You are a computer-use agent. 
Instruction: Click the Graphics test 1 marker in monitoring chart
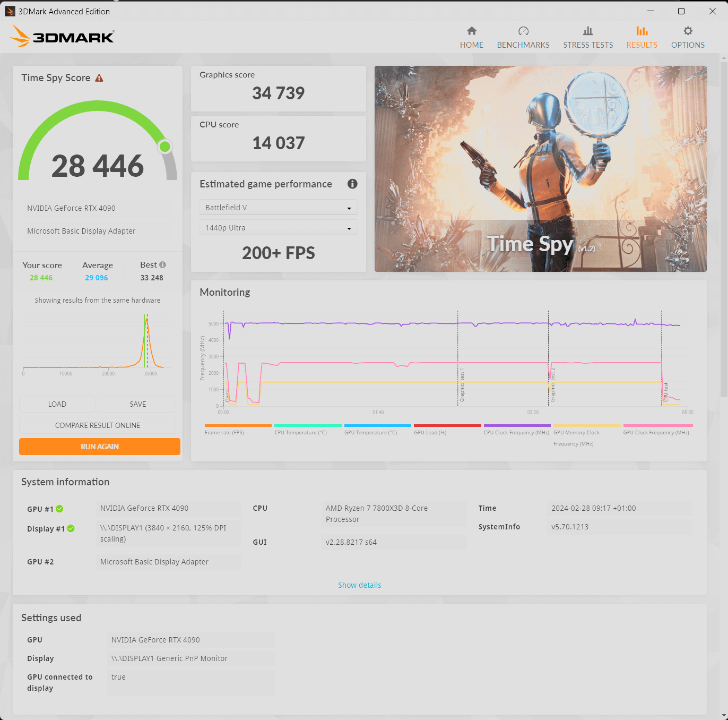click(x=462, y=384)
